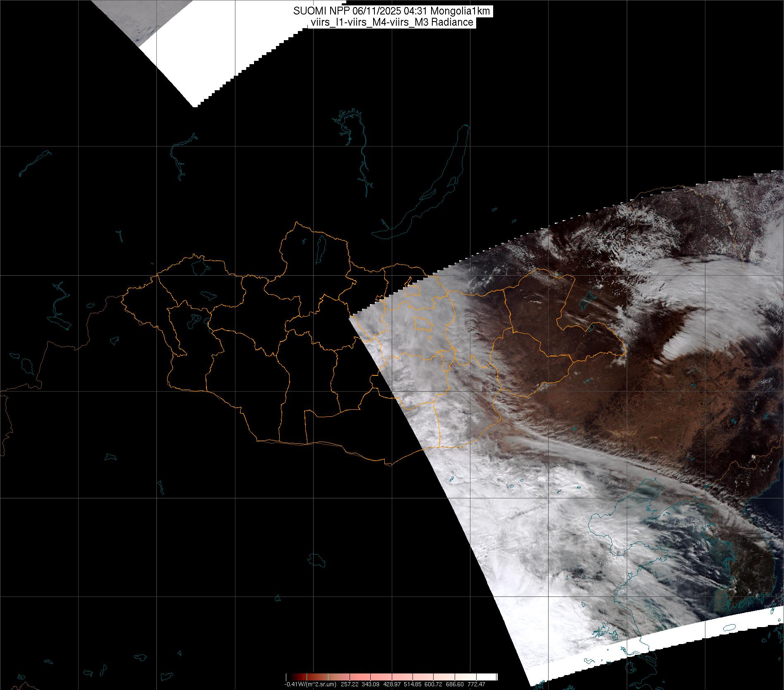Click the white swath fragment in the top-left corner
This screenshot has width=784, height=690.
click(x=165, y=46)
